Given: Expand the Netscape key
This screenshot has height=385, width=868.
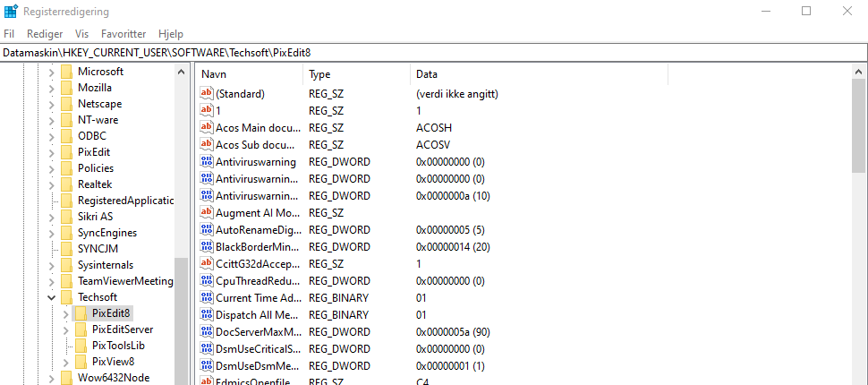Looking at the screenshot, I should (51, 104).
